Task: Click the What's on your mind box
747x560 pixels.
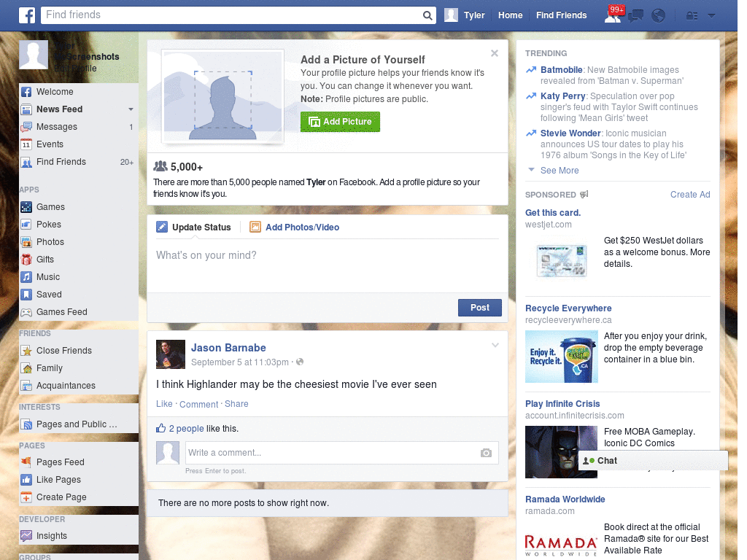Action: pos(328,265)
